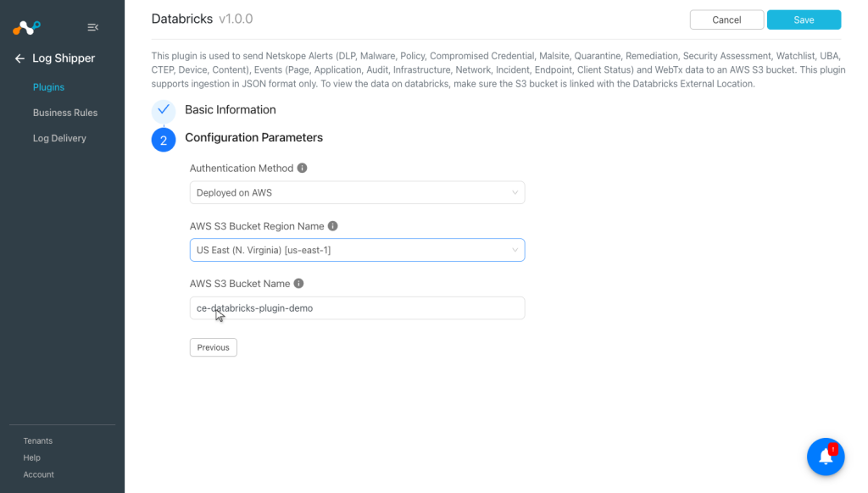Click the Netskope logo icon

point(26,27)
